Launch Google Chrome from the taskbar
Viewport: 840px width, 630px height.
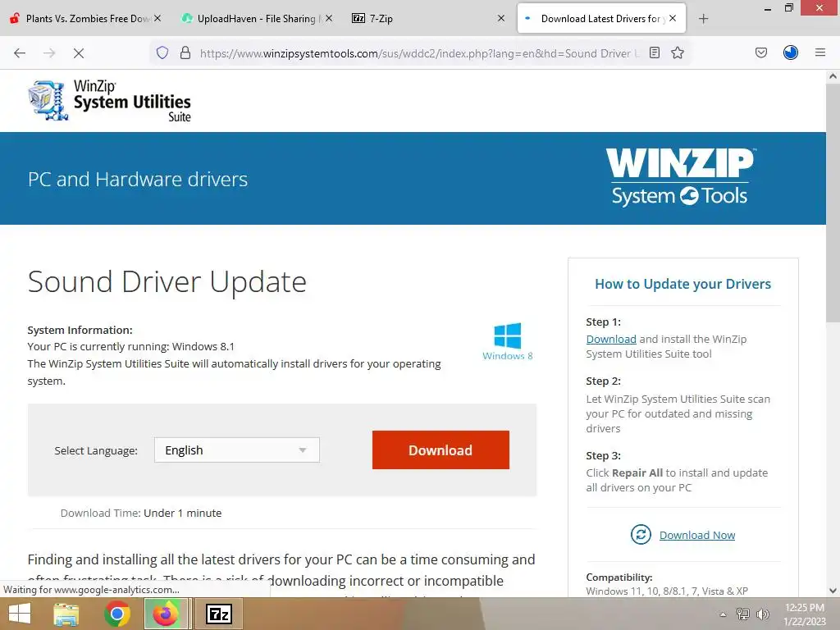(116, 614)
